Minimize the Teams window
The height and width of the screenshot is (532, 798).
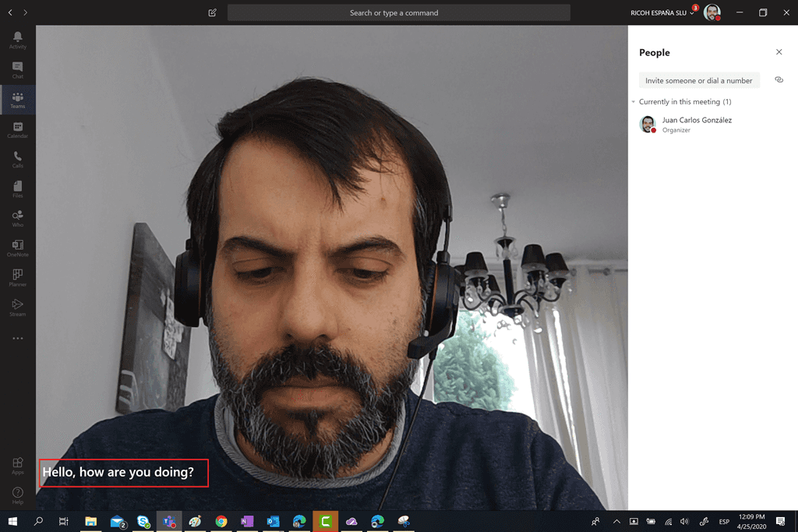(x=740, y=12)
